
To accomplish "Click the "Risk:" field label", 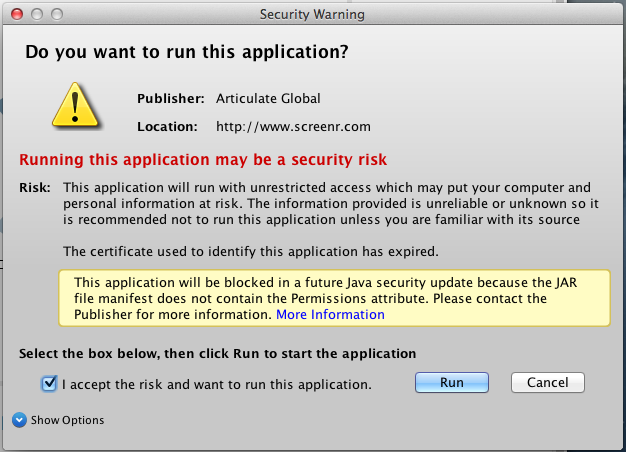I will [36, 188].
